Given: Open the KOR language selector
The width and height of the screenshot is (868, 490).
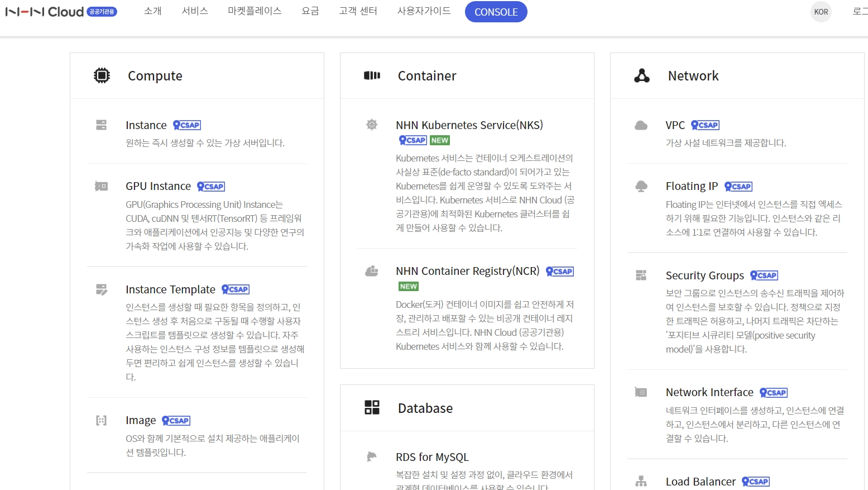Looking at the screenshot, I should (x=821, y=12).
